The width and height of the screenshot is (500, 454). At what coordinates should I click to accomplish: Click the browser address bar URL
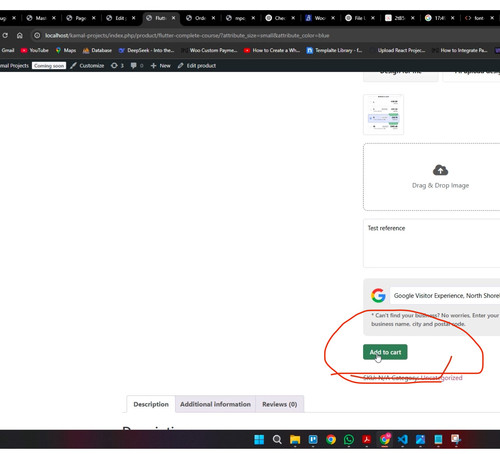pyautogui.click(x=187, y=35)
